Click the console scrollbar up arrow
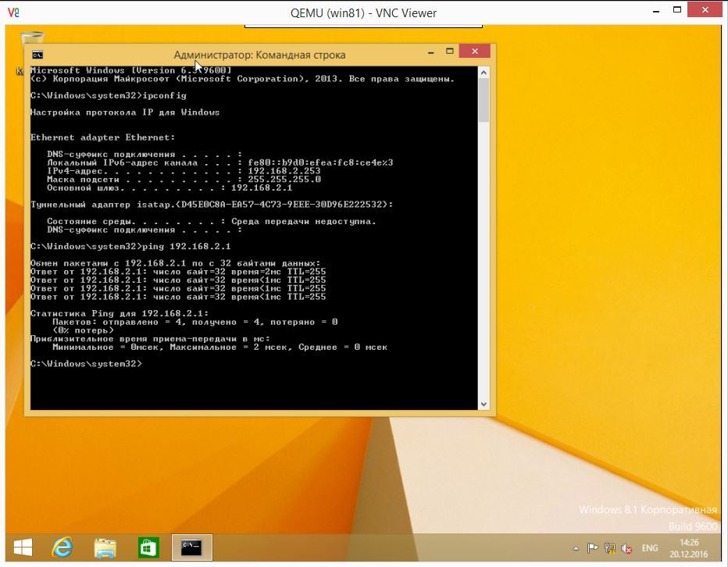 [484, 73]
